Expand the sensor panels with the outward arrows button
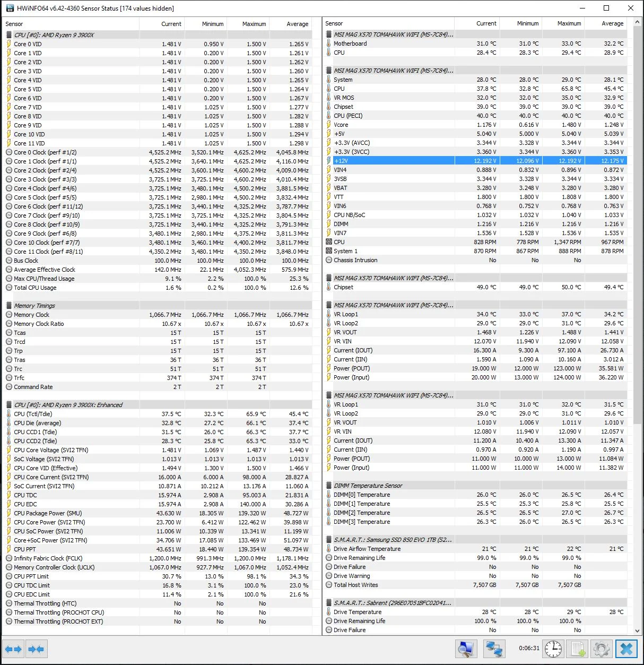 tap(13, 649)
